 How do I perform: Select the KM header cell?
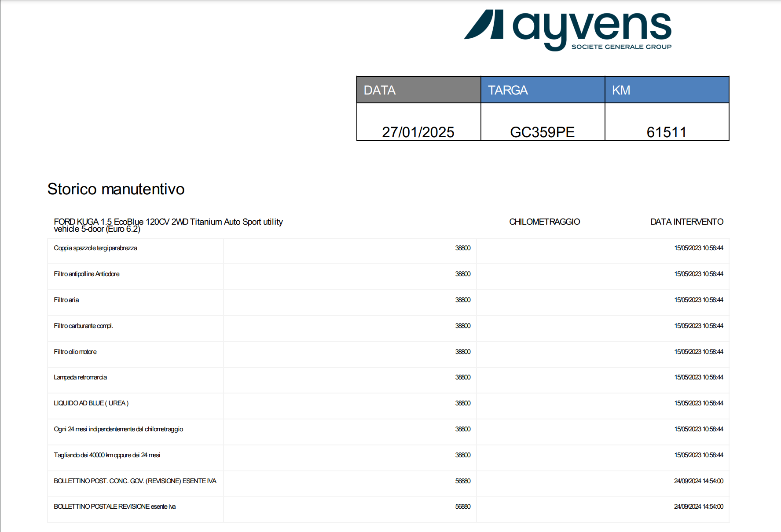point(667,90)
